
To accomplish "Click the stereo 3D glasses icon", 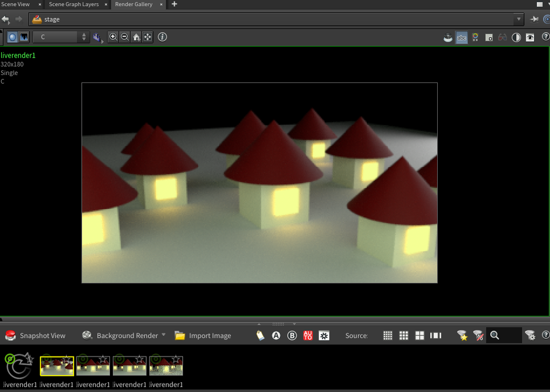I will click(x=502, y=38).
